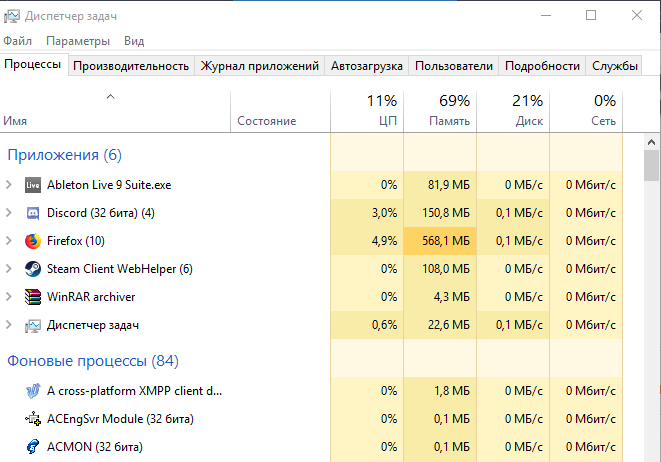Select the XMPP client background process row
This screenshot has width=661, height=462.
[x=134, y=391]
